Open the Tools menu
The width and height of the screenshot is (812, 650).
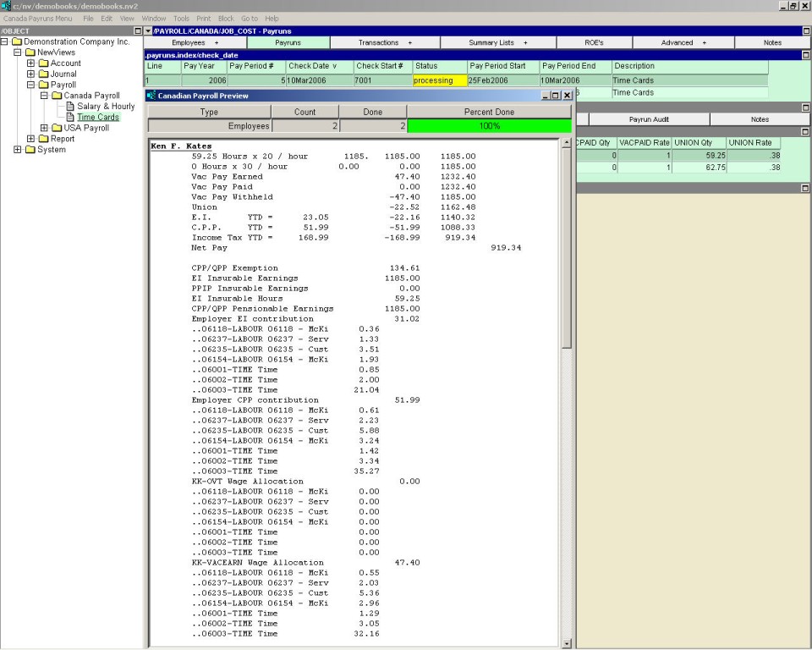181,18
